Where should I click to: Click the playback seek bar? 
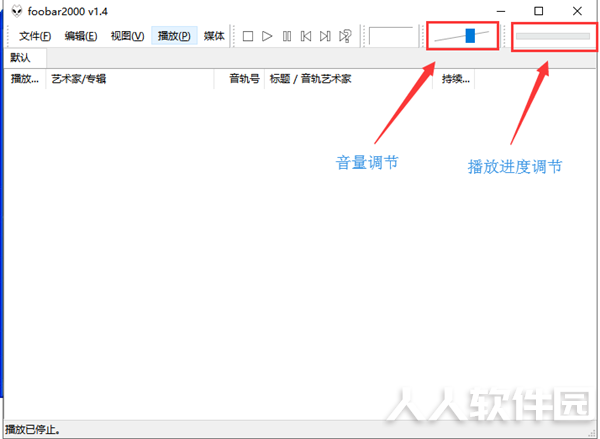[553, 36]
